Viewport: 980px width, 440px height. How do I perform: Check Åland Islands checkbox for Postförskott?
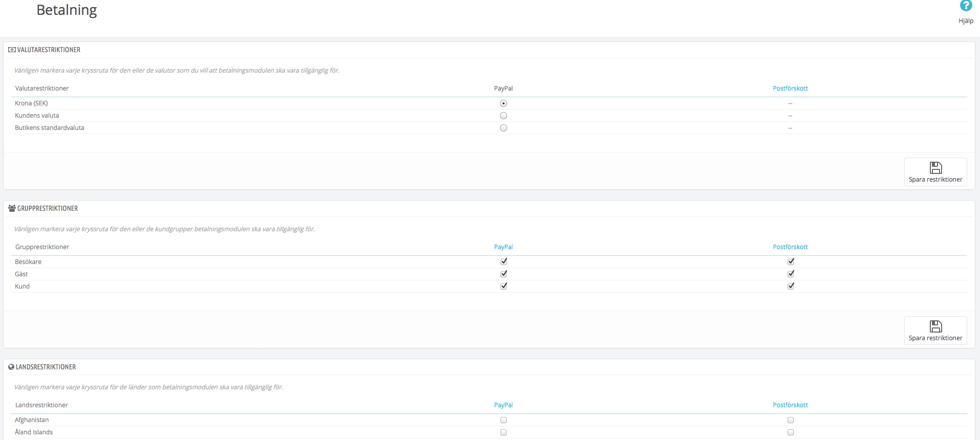click(x=791, y=432)
